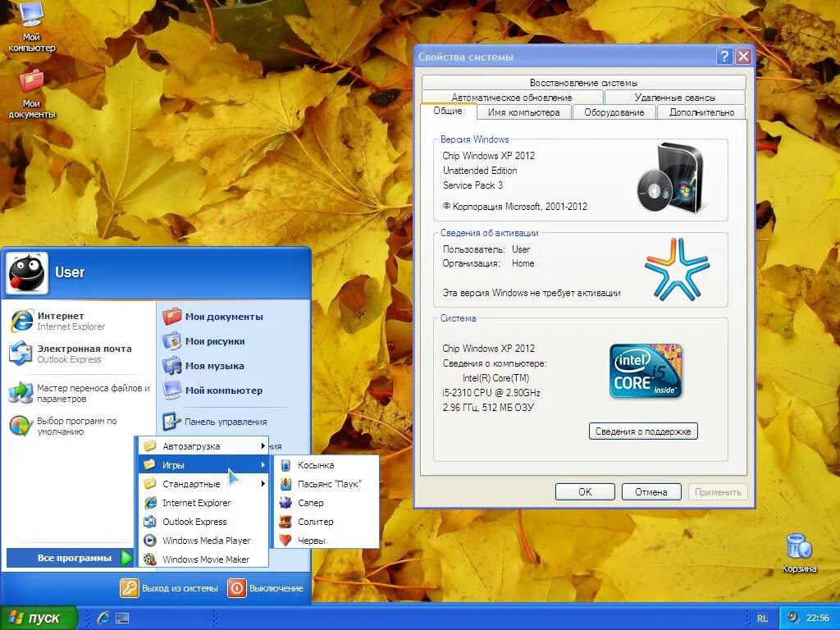Click Отмена in Свойства системы
The width and height of the screenshot is (840, 630).
(x=651, y=492)
